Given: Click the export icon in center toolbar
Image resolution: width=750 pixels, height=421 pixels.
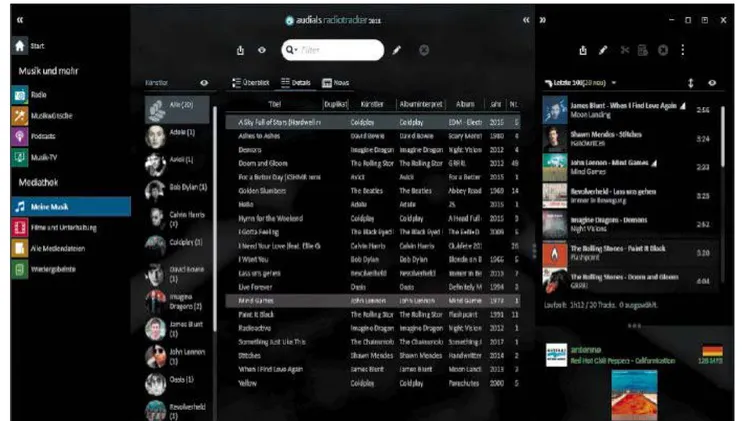Looking at the screenshot, I should point(240,50).
